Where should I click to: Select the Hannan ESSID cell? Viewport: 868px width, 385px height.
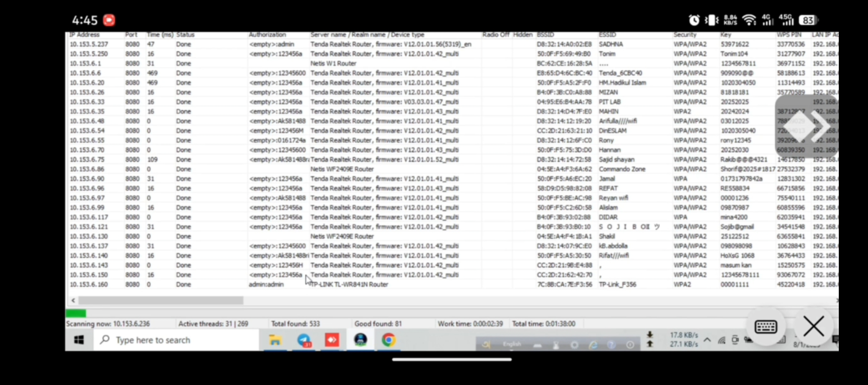tap(609, 150)
